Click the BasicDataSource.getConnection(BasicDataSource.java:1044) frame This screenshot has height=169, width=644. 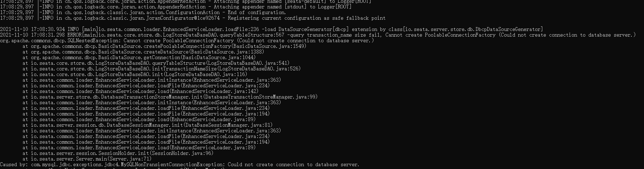[x=139, y=57]
